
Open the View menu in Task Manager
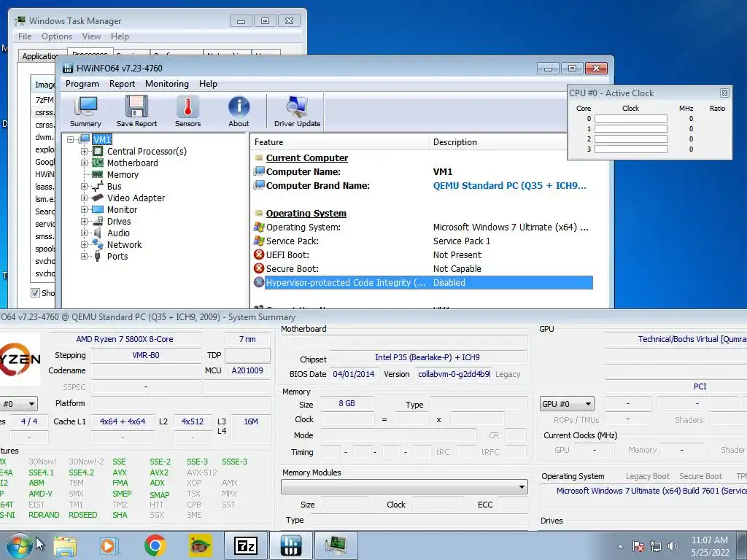91,36
